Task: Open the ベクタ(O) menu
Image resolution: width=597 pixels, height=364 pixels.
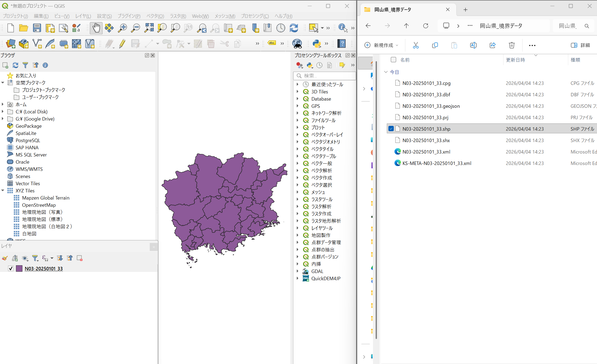Action: (155, 16)
